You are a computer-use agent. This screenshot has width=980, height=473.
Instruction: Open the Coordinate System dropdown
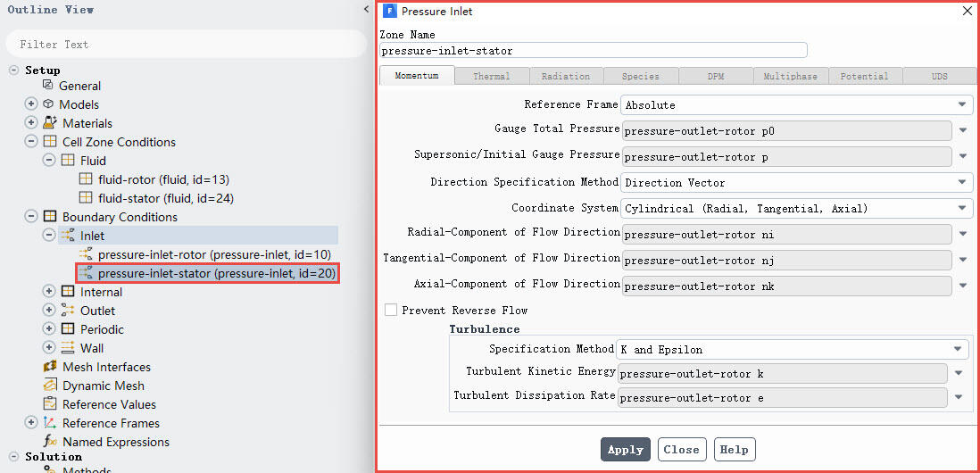pyautogui.click(x=796, y=209)
